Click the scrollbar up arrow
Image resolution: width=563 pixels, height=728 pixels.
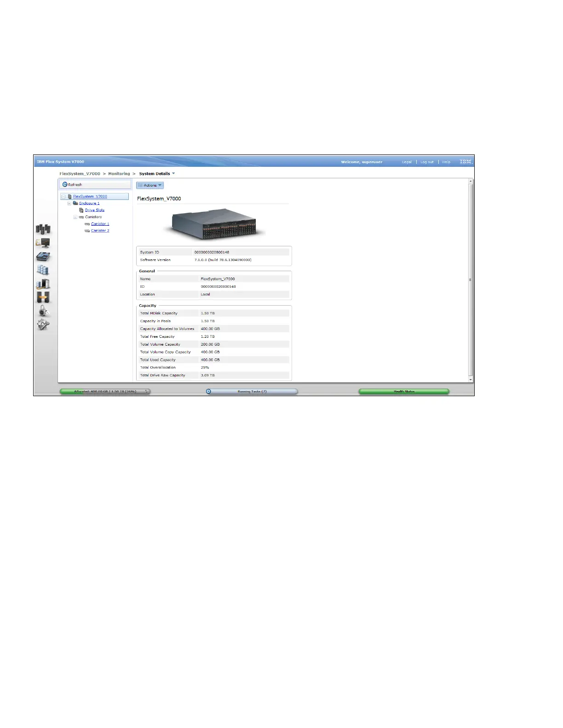tap(471, 182)
